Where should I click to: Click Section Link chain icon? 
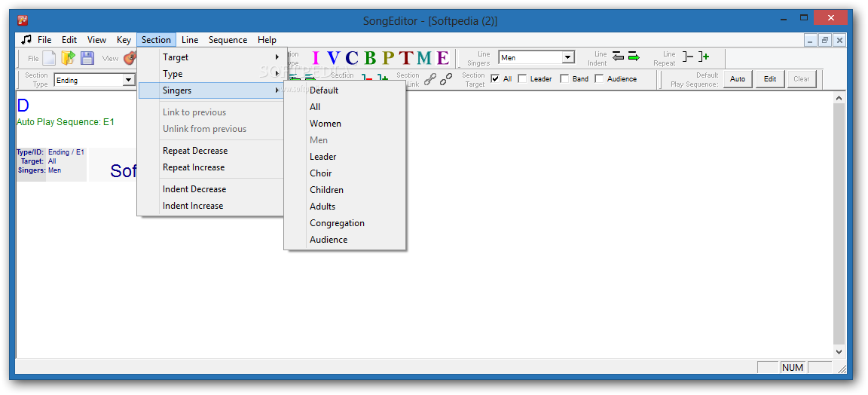[429, 80]
